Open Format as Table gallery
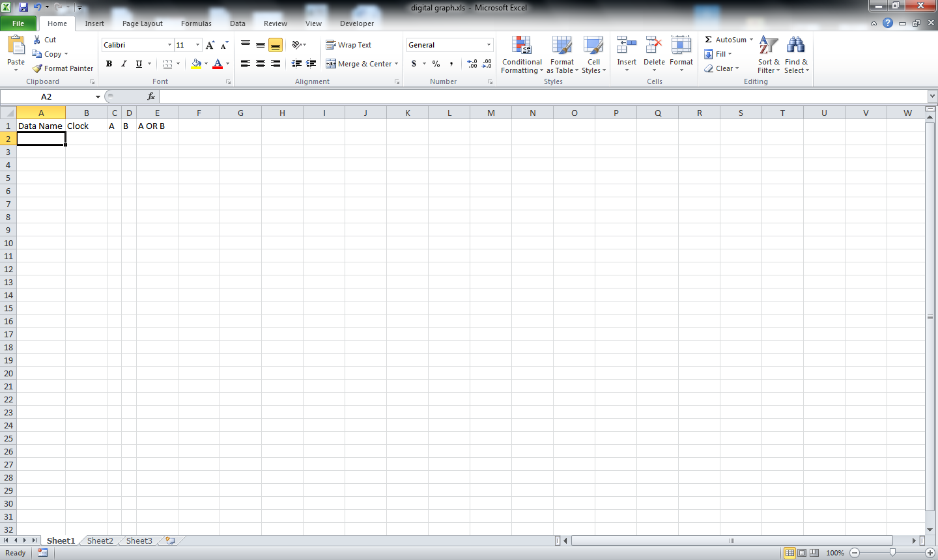938x560 pixels. pyautogui.click(x=562, y=55)
